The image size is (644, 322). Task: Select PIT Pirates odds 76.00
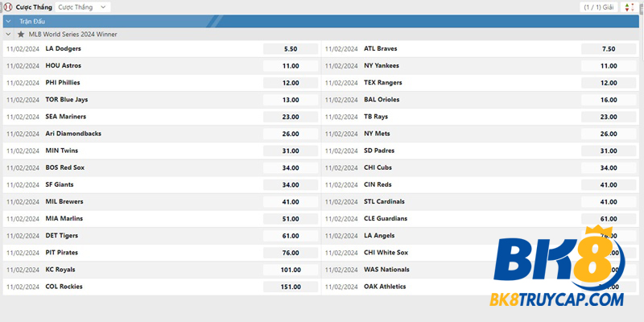pyautogui.click(x=291, y=253)
